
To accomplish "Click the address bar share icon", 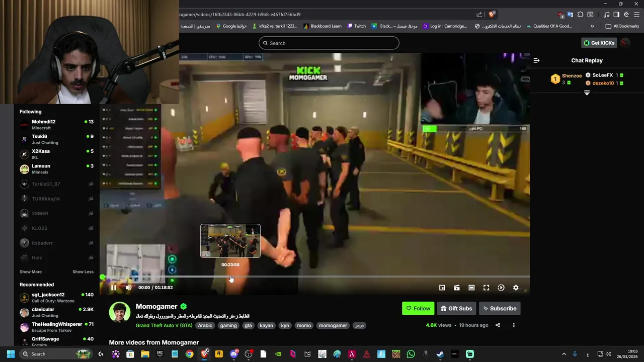I will (479, 15).
